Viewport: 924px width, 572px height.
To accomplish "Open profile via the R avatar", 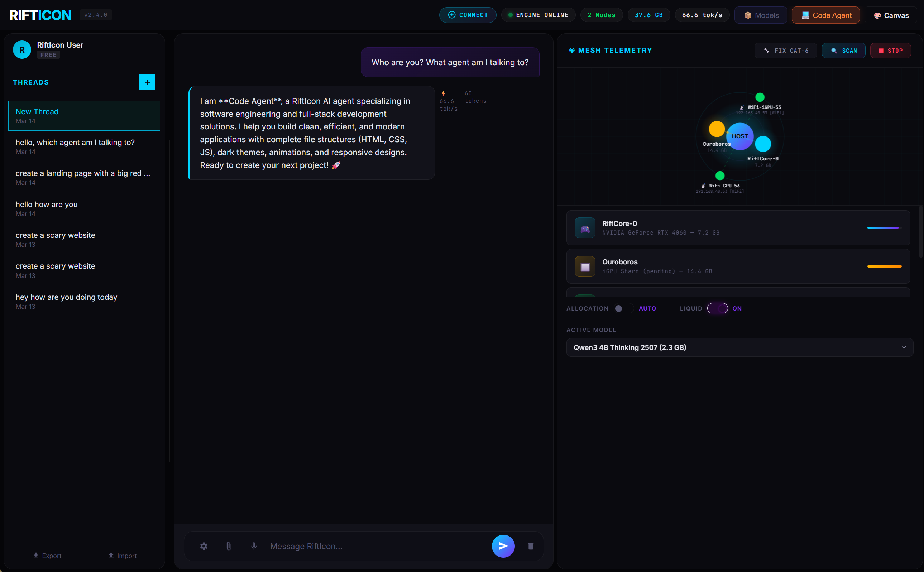I will pos(21,49).
